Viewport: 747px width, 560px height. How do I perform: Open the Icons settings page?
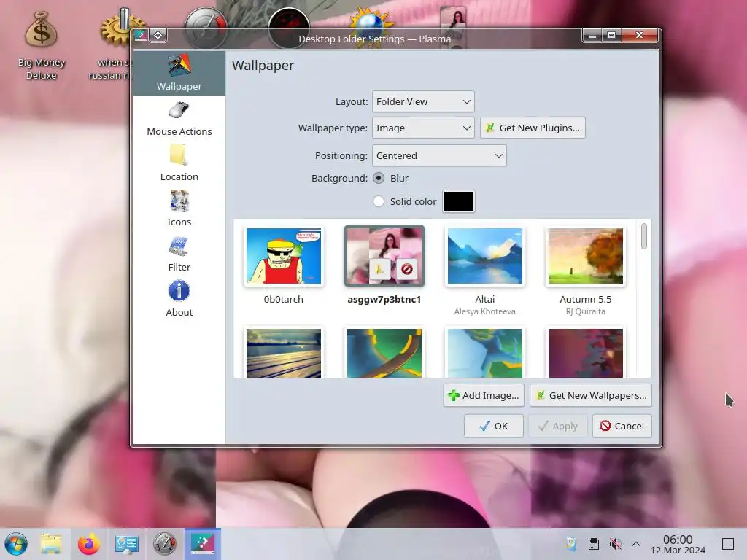[x=179, y=209]
